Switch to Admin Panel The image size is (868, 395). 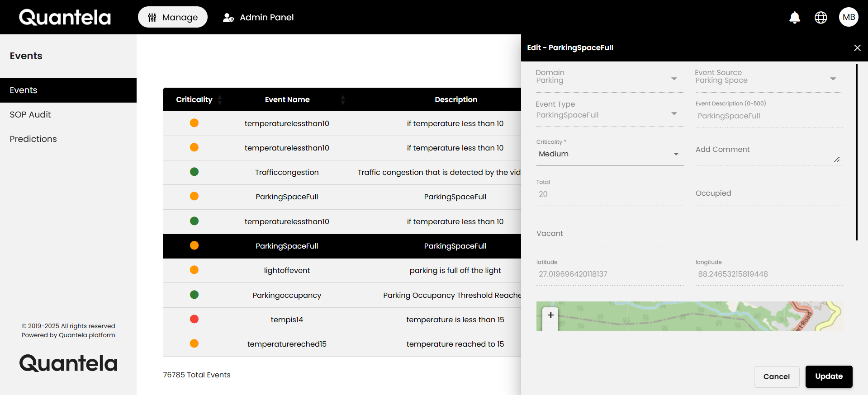point(258,17)
